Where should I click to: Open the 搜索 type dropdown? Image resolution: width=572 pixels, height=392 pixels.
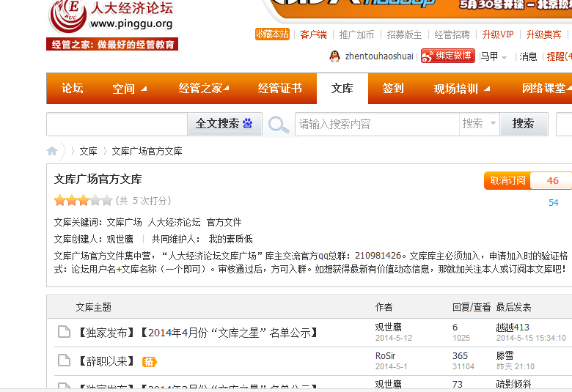480,124
